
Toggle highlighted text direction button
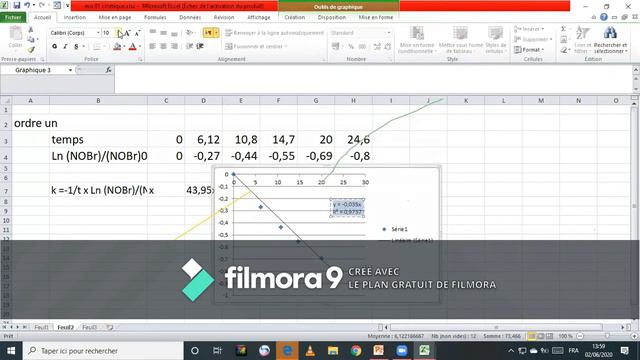point(209,33)
